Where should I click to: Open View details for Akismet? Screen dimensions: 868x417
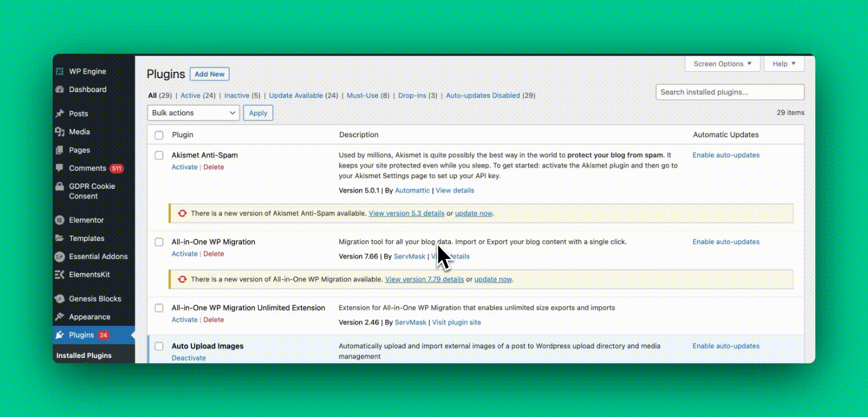[455, 191]
